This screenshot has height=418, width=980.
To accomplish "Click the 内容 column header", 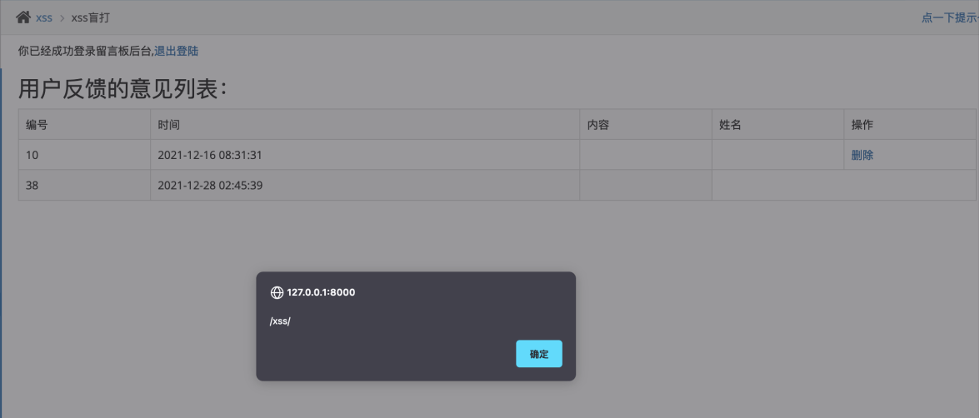I will coord(646,124).
